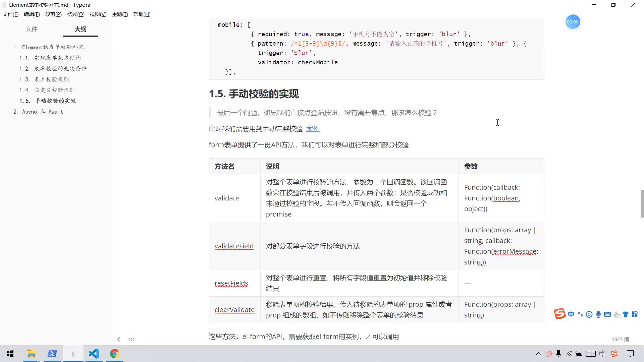Open the soft keyboard from Sogou bar
The height and width of the screenshot is (362, 644).
pos(607,314)
